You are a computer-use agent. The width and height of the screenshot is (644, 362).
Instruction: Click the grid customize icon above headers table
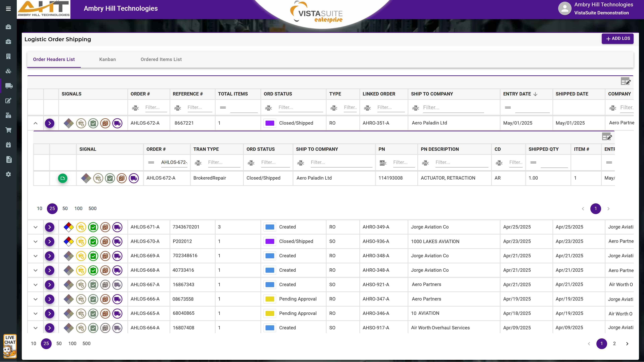626,81
